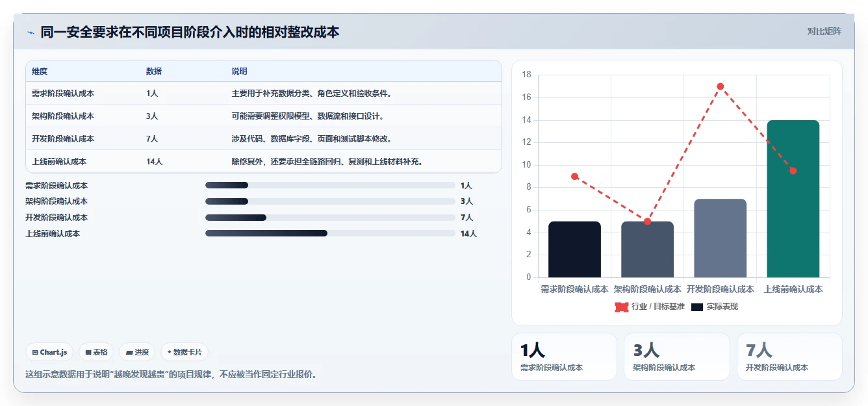Click the 需求阶段确认成本 x-axis label
Screen dimensions: 868x406
[x=574, y=289]
